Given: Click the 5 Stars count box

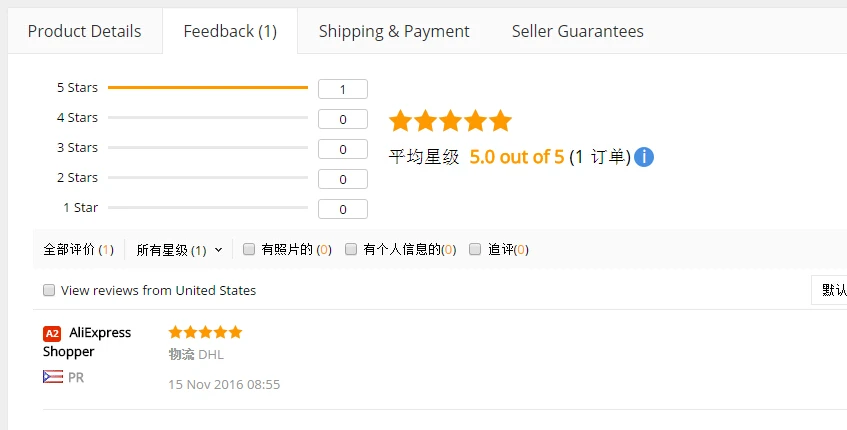Looking at the screenshot, I should [342, 89].
